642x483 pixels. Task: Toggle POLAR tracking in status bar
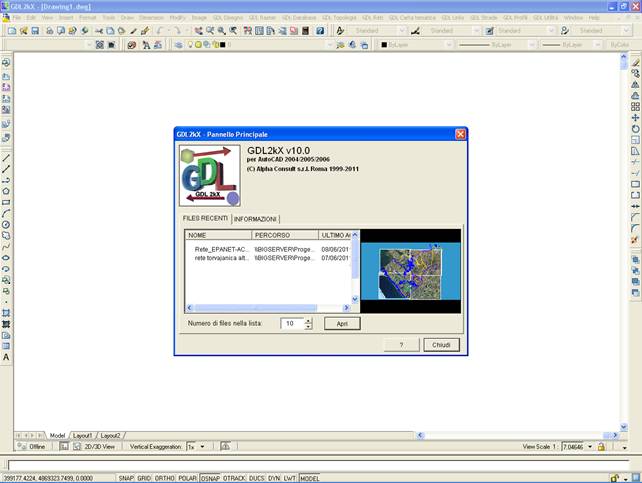pyautogui.click(x=188, y=478)
